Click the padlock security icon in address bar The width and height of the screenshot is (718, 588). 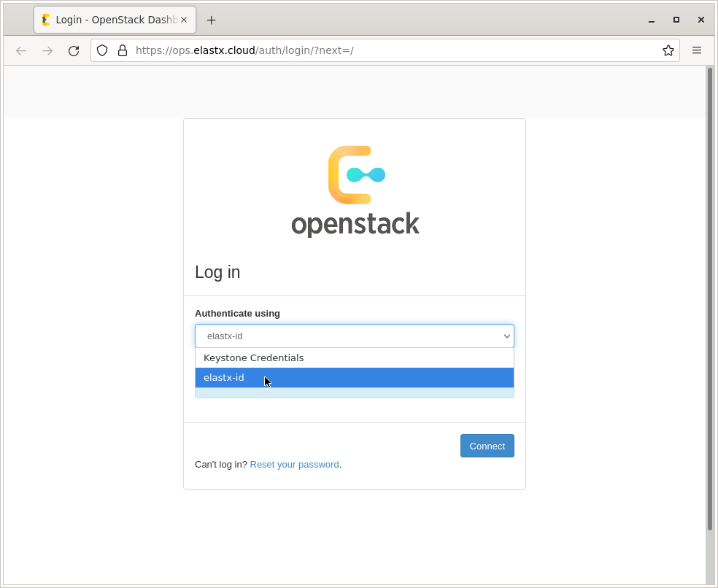point(122,50)
